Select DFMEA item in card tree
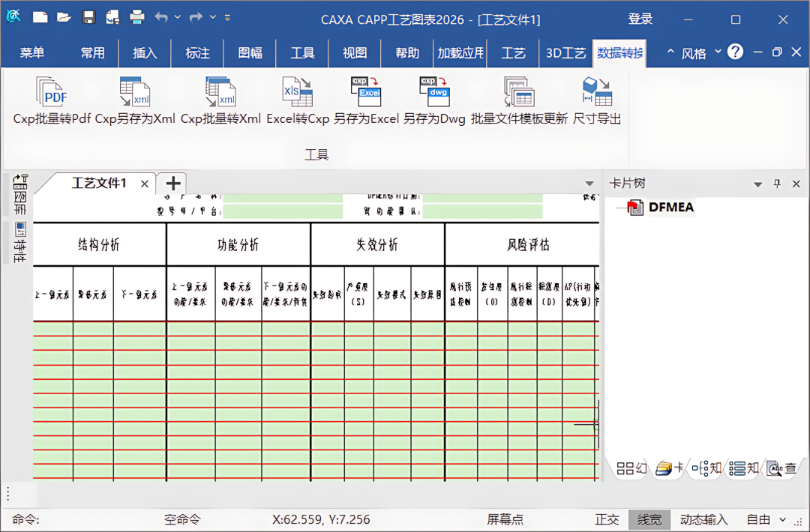 point(670,208)
